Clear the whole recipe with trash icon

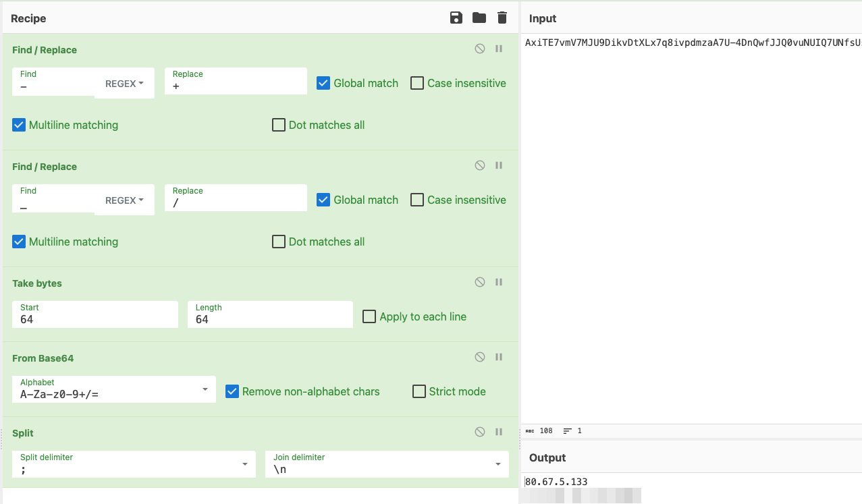pyautogui.click(x=502, y=18)
